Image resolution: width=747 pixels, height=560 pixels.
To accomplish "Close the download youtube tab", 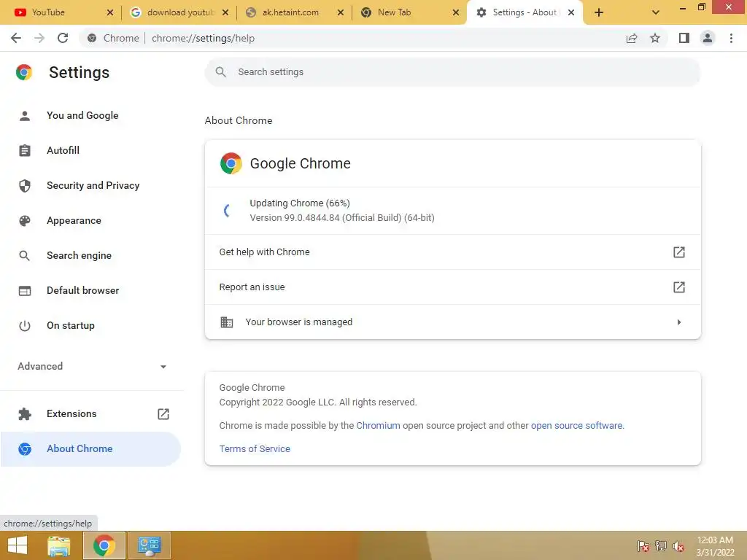I will pyautogui.click(x=225, y=12).
